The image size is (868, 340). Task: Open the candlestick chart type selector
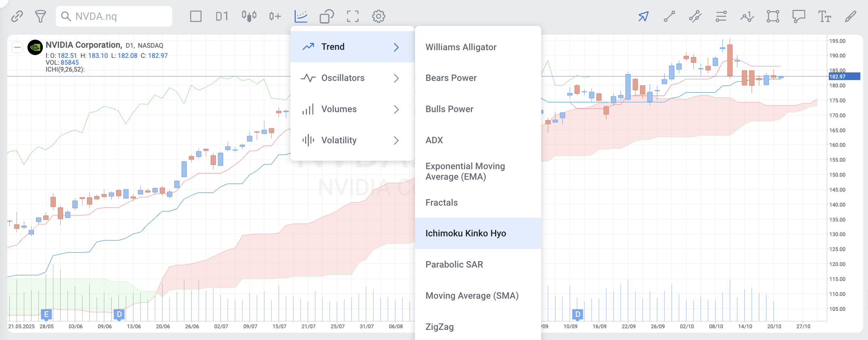pyautogui.click(x=249, y=17)
